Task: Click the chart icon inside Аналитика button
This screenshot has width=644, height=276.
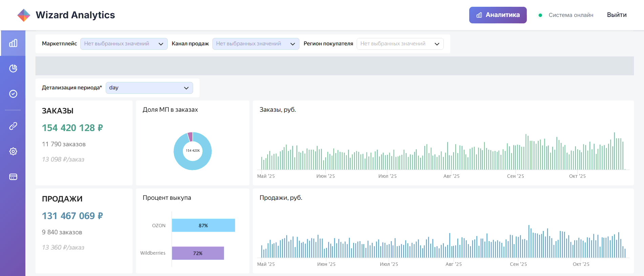Action: coord(479,15)
